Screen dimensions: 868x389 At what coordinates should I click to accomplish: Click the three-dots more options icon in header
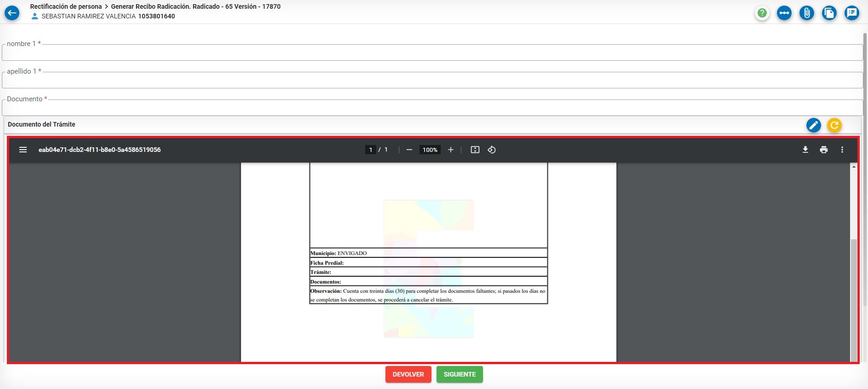(x=784, y=13)
